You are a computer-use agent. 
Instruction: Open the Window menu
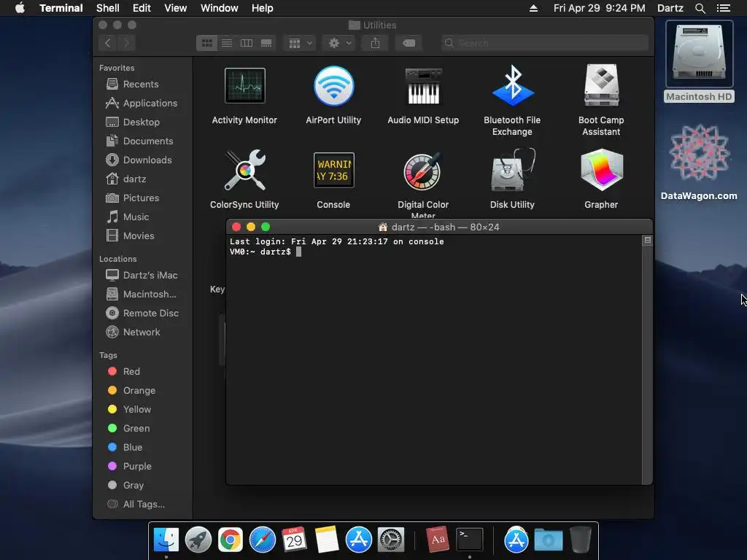219,8
